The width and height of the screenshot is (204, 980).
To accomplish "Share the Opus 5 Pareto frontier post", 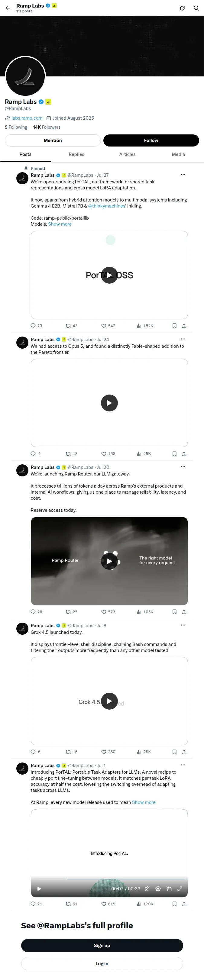I will [x=184, y=453].
